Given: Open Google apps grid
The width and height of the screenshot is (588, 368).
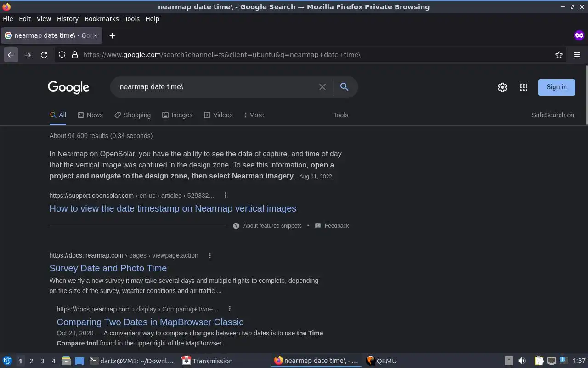Looking at the screenshot, I should click(524, 87).
